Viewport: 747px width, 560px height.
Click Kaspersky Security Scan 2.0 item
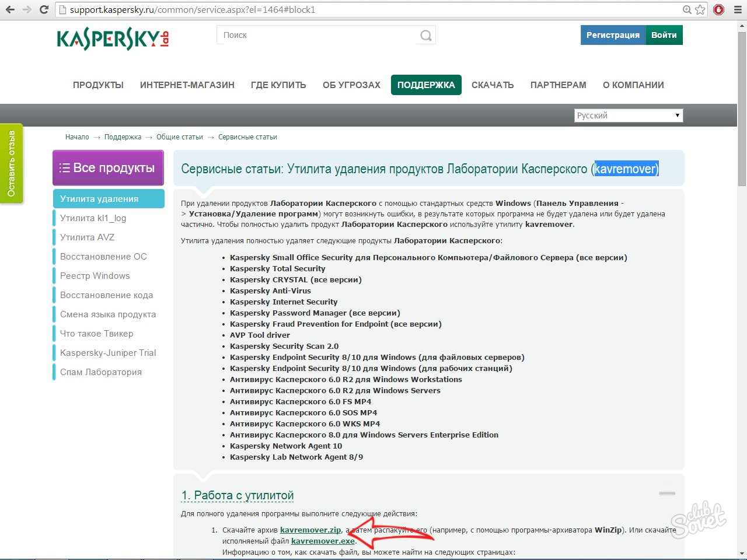coord(284,346)
